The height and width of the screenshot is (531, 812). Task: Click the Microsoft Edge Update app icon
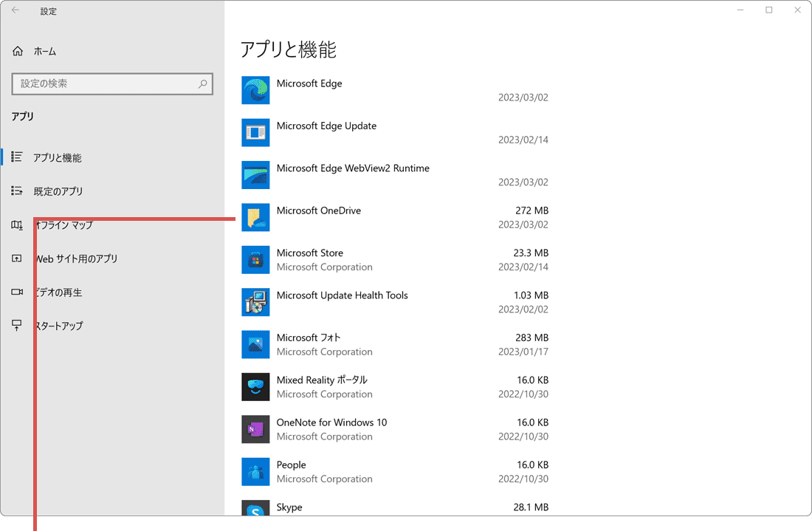click(255, 133)
